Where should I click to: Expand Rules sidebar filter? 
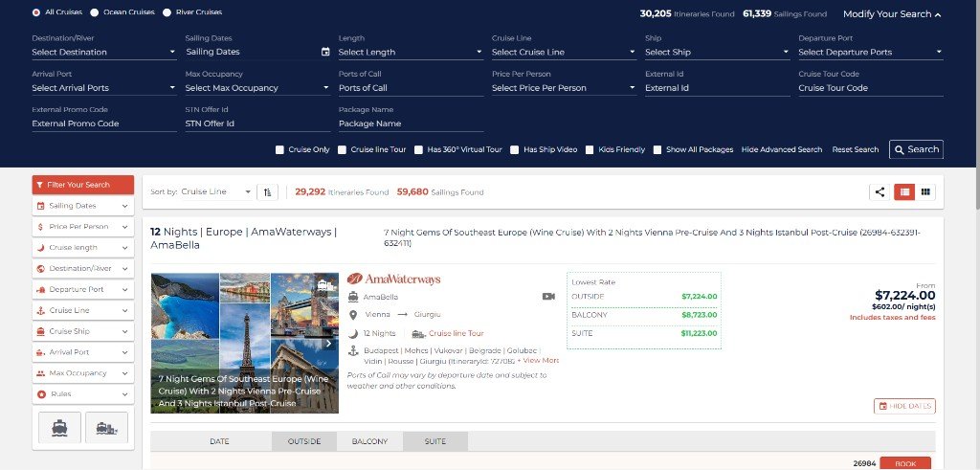point(83,394)
